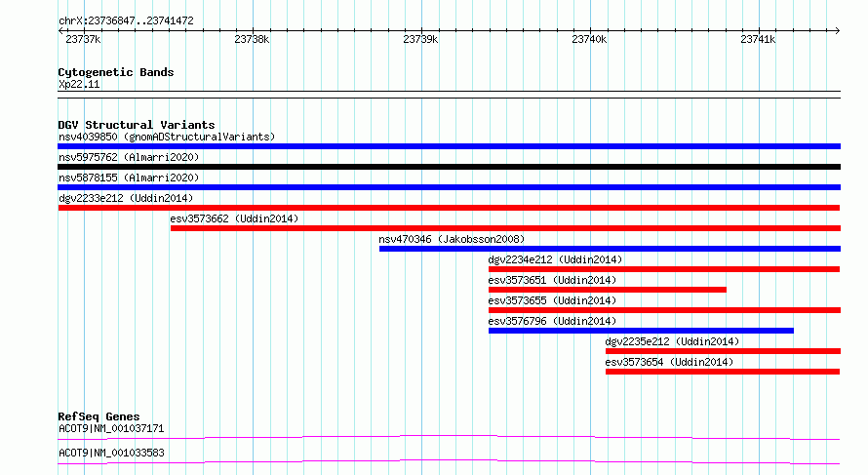This screenshot has height=475, width=868.
Task: Click the 23739k ruler tick label
Action: [x=420, y=39]
